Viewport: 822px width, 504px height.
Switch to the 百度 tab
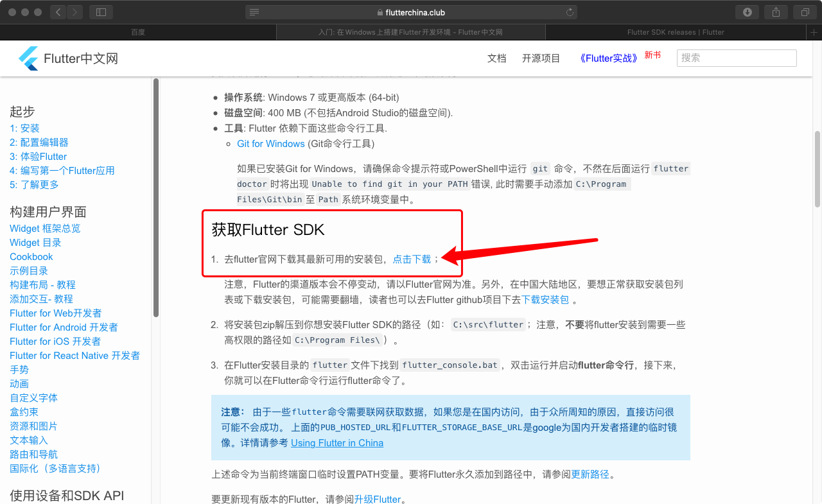tap(138, 32)
